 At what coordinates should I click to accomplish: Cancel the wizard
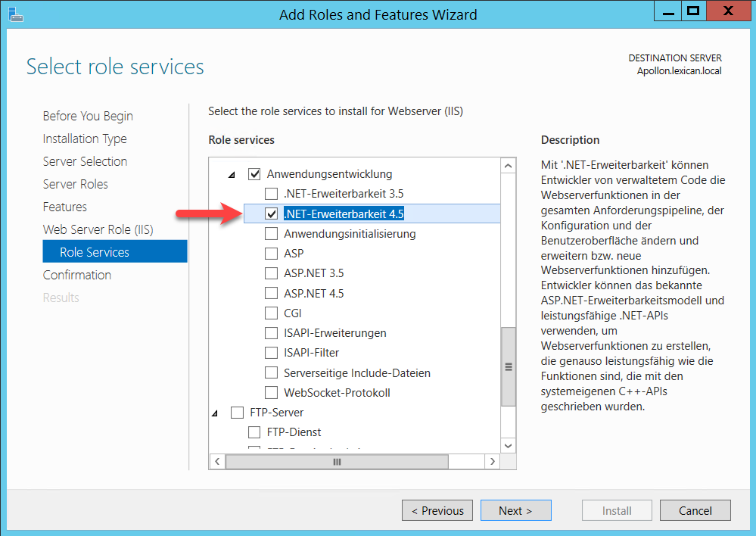click(695, 510)
